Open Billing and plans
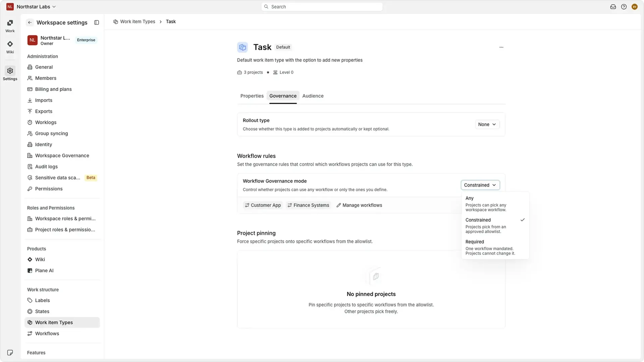This screenshot has height=362, width=644. click(x=62, y=89)
